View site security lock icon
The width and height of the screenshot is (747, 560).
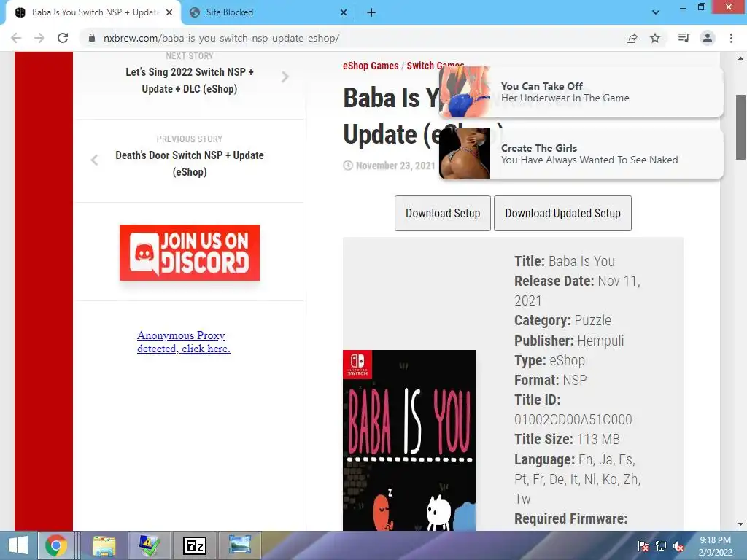pos(92,38)
